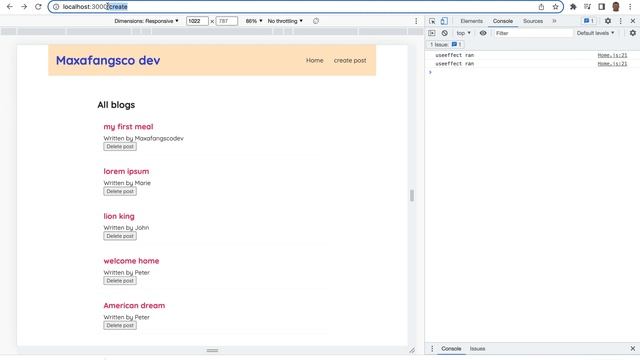Open device toolbar more options
The width and height of the screenshot is (640, 360).
pos(416,21)
